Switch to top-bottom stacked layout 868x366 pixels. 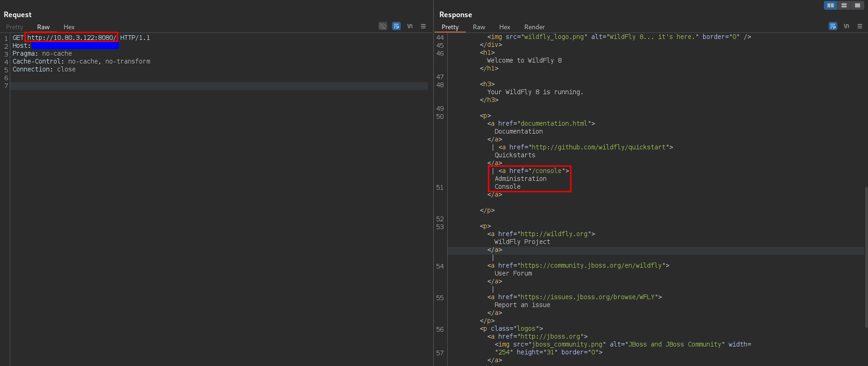[x=844, y=5]
